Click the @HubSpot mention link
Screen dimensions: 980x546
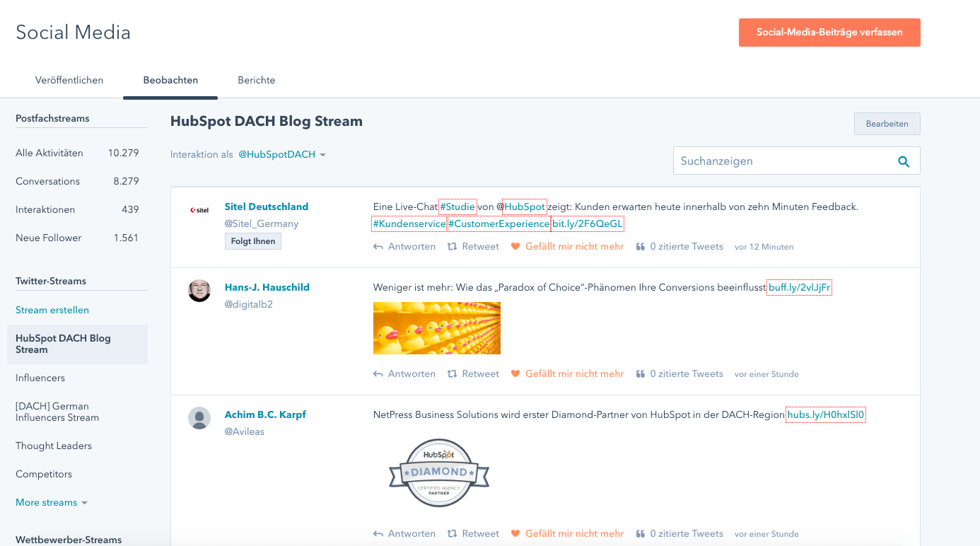tap(525, 207)
